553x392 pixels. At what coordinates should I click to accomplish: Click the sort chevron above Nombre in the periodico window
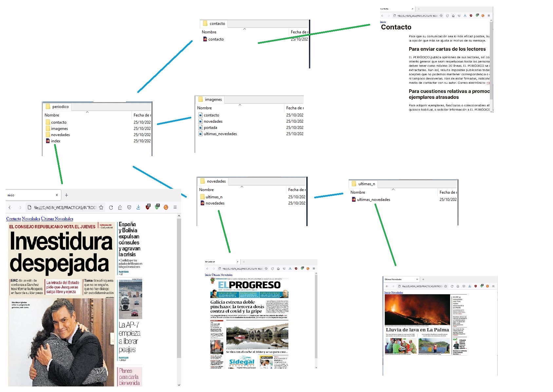(87, 112)
